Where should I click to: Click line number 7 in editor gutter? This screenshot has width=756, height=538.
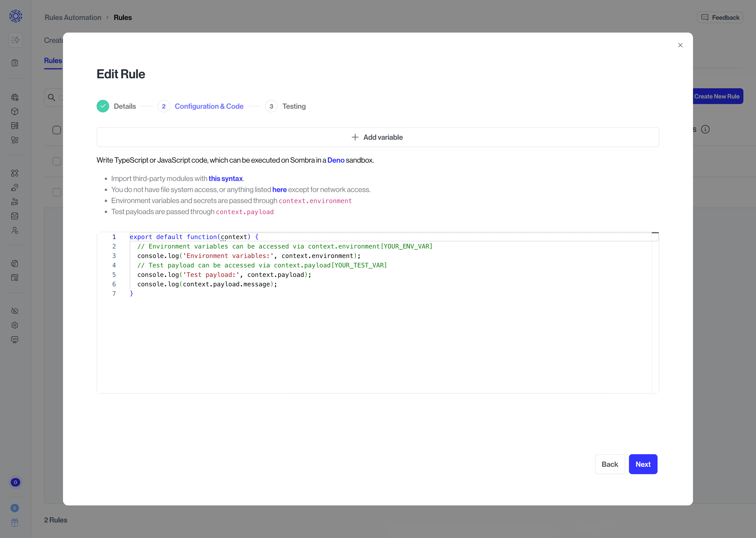click(x=114, y=293)
